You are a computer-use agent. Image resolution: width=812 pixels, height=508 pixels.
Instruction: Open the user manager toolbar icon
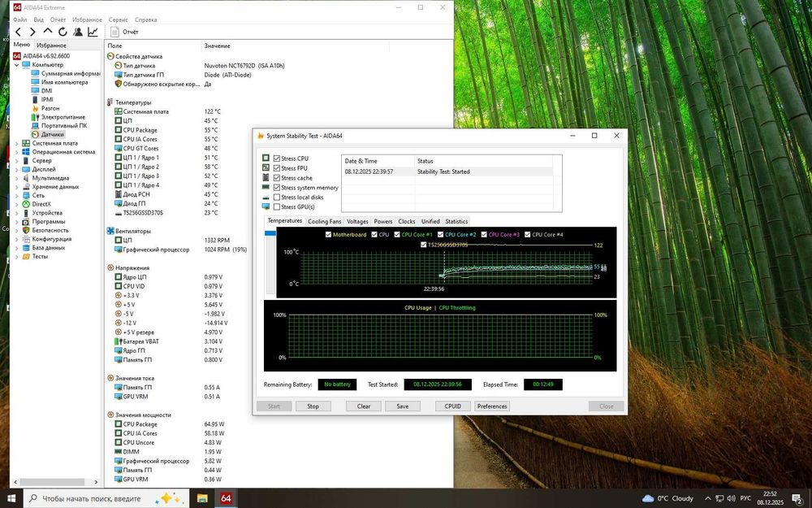(x=78, y=33)
